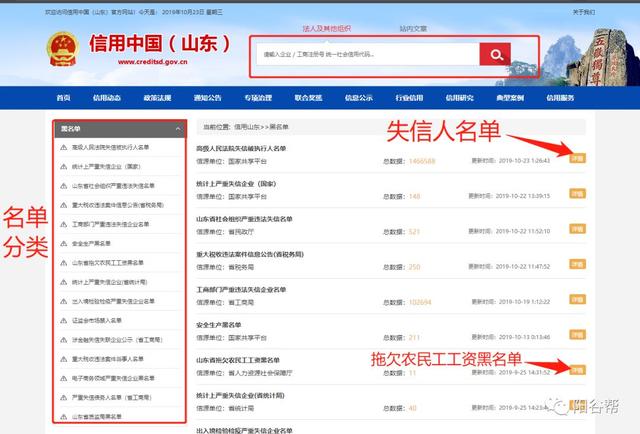Collapse the 黑名单 sidebar panel chevron

pyautogui.click(x=178, y=129)
